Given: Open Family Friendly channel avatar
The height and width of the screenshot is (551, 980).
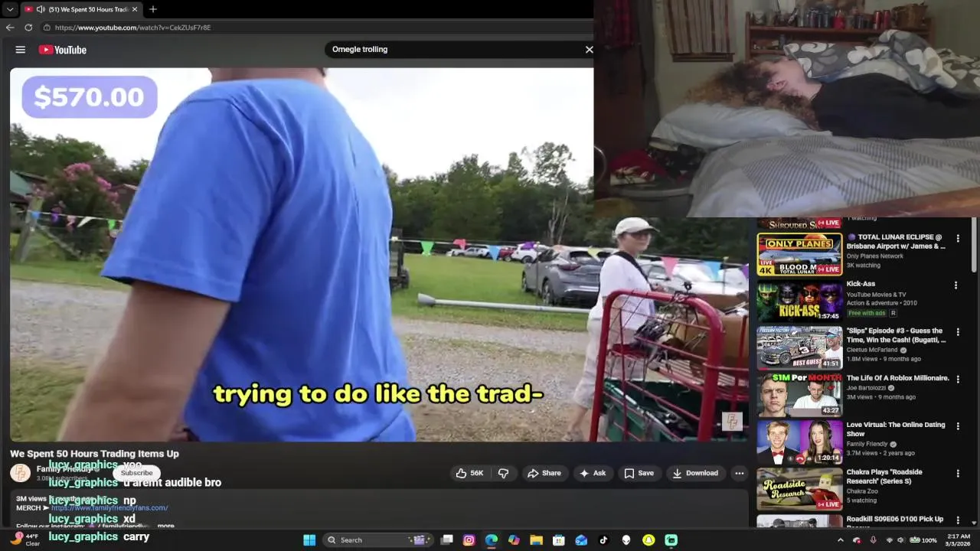Looking at the screenshot, I should 20,473.
